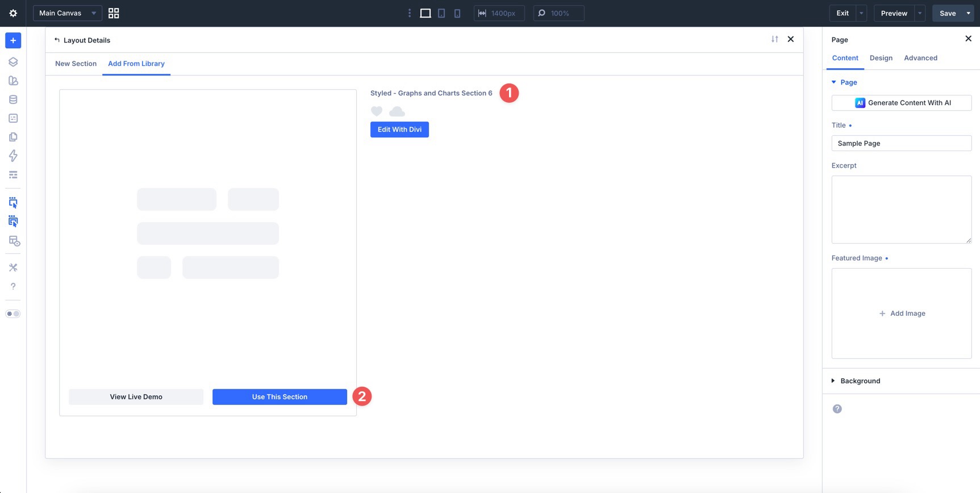Open the Save dropdown arrow
This screenshot has height=493, width=980.
pyautogui.click(x=969, y=13)
